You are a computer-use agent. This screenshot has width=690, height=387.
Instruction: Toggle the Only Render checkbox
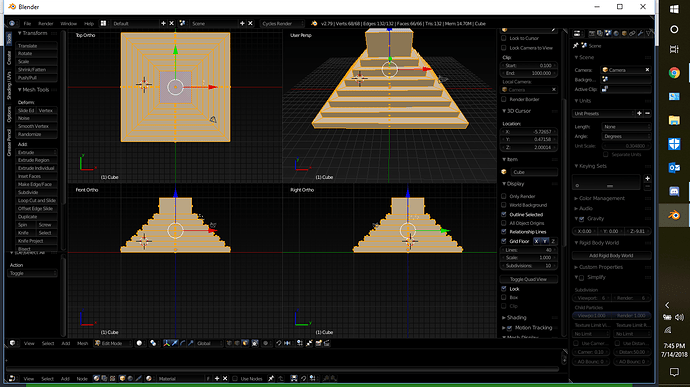coord(504,196)
